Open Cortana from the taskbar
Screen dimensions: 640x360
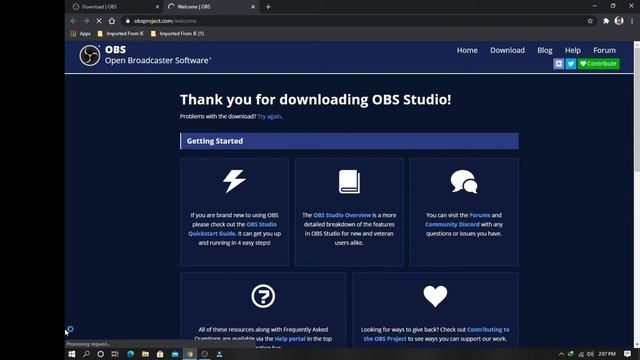click(x=100, y=354)
